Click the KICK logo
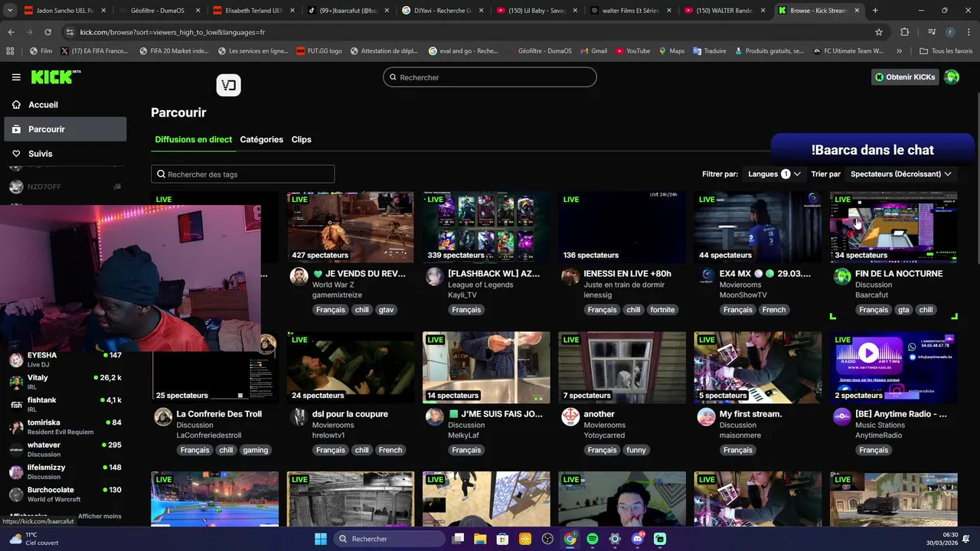 point(56,77)
